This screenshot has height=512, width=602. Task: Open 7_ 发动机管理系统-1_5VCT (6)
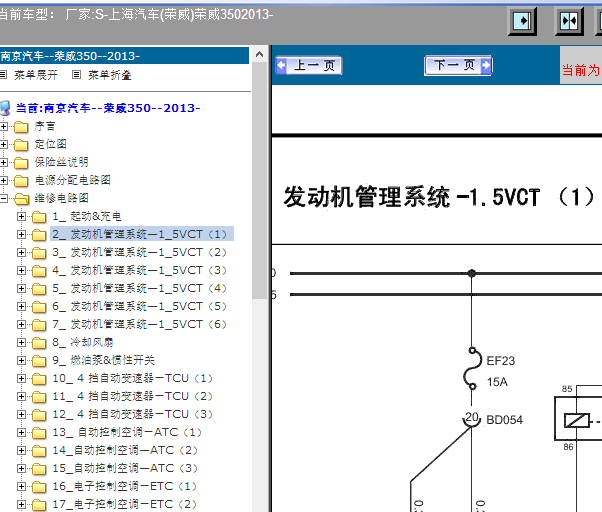tap(140, 324)
